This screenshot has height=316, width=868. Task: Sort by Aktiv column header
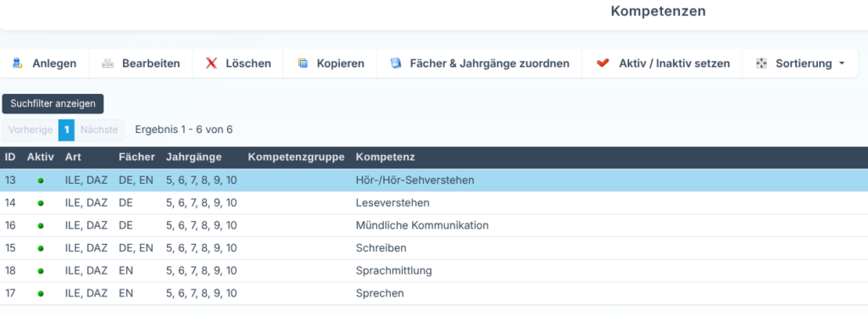[41, 158]
